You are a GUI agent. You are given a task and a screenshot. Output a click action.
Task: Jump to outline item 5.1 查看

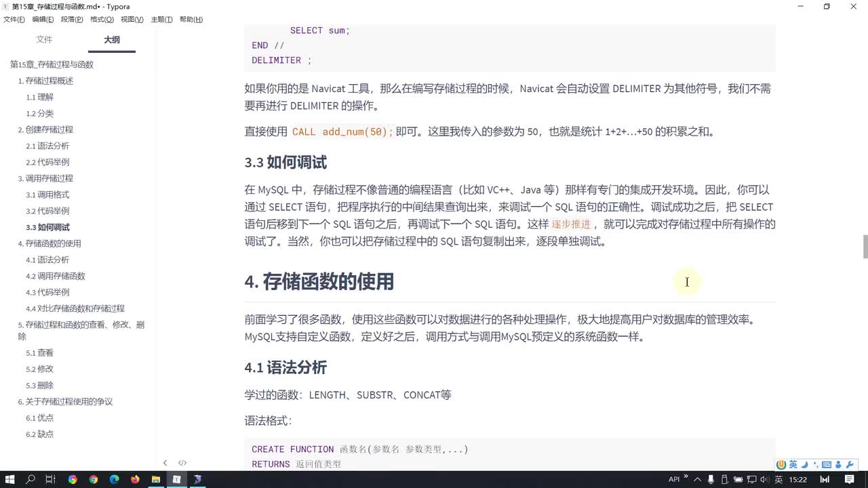[x=39, y=352]
